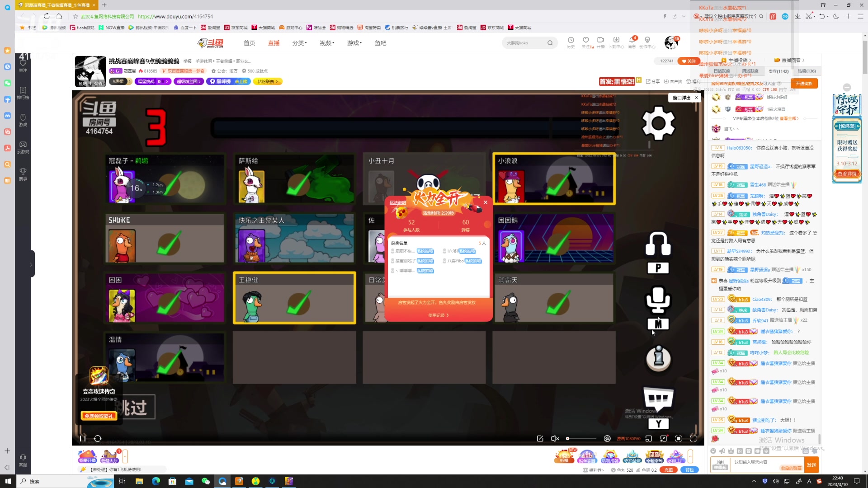Open the emoji picker in chat
This screenshot has width=868, height=488.
(713, 451)
